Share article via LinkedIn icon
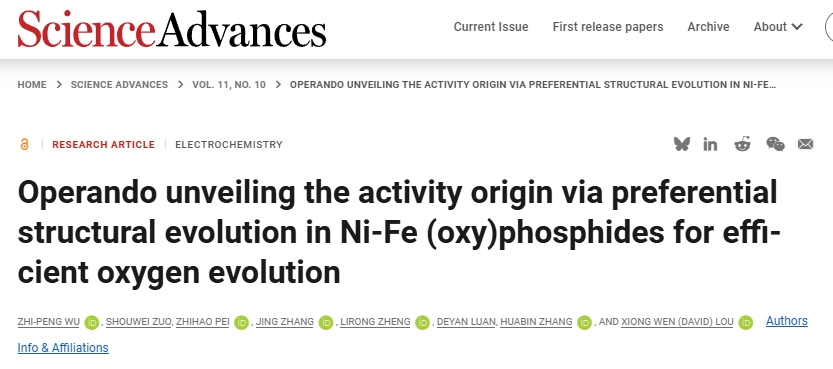The width and height of the screenshot is (833, 369). (710, 144)
